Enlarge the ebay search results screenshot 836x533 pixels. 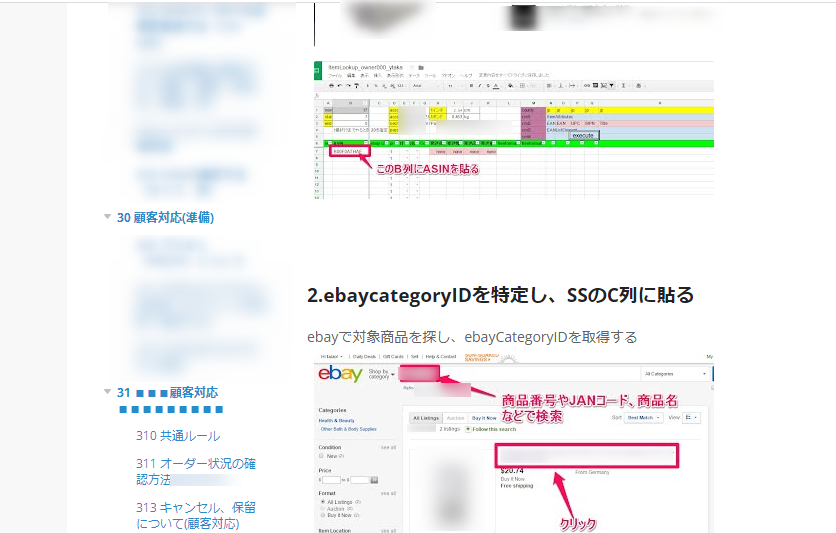click(514, 442)
